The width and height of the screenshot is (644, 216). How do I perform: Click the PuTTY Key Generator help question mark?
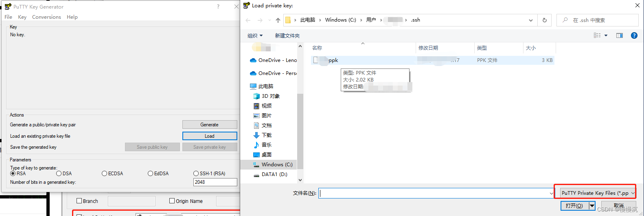click(x=218, y=7)
